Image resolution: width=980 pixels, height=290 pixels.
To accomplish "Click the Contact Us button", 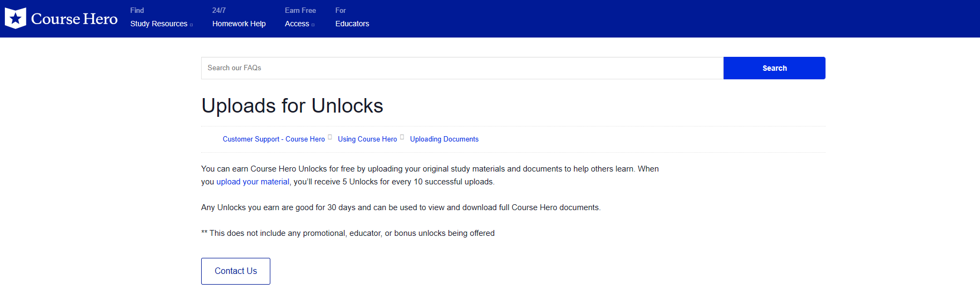I will (235, 271).
